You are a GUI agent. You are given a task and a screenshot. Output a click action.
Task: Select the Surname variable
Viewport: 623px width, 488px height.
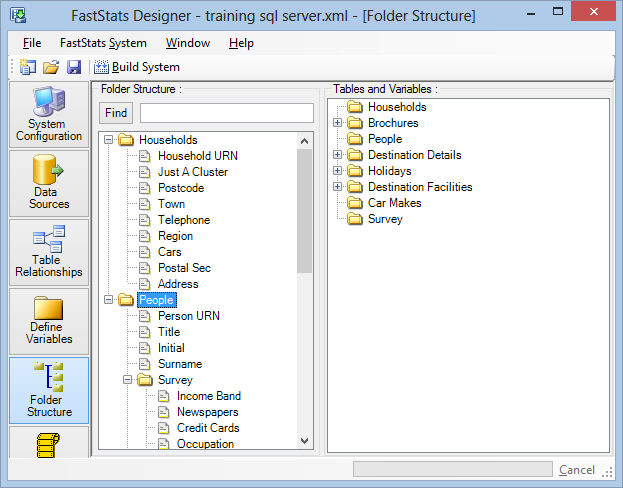click(x=180, y=364)
